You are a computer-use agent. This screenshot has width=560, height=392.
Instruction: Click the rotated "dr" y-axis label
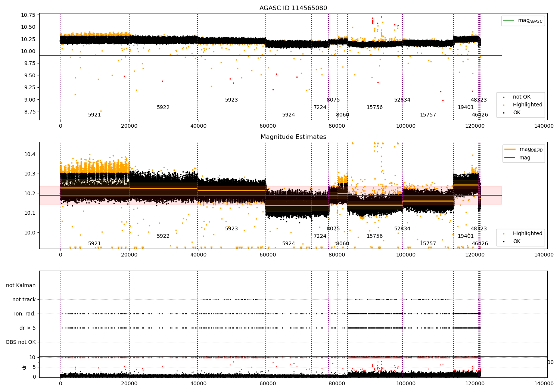tap(24, 367)
